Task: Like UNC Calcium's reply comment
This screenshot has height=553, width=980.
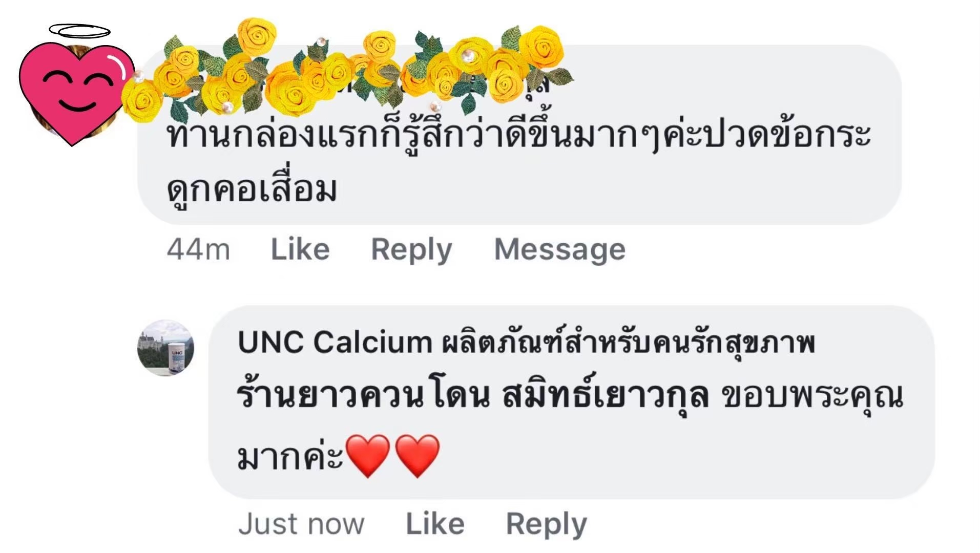Action: (433, 523)
